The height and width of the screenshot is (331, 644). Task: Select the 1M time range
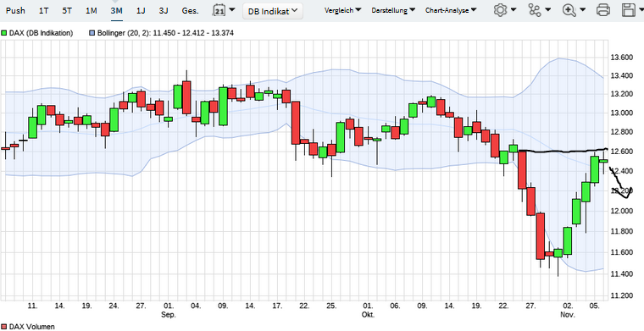coord(92,11)
